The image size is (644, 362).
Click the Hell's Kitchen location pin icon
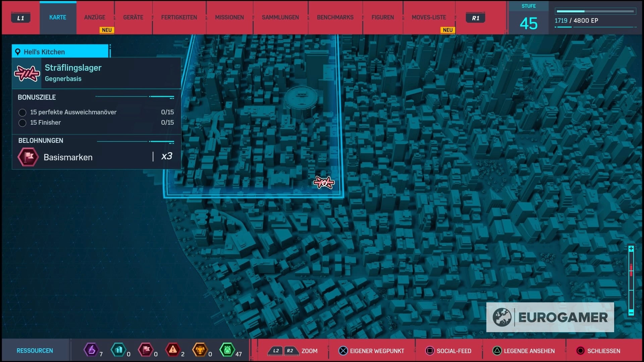18,52
